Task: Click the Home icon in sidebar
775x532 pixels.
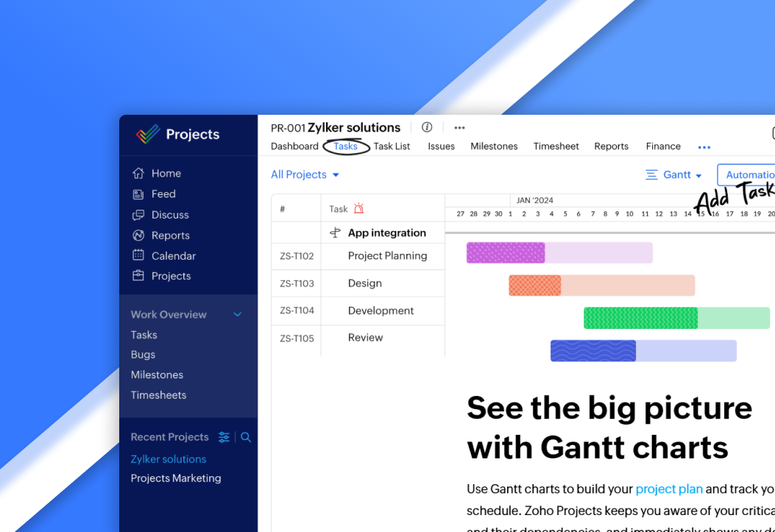Action: [138, 174]
